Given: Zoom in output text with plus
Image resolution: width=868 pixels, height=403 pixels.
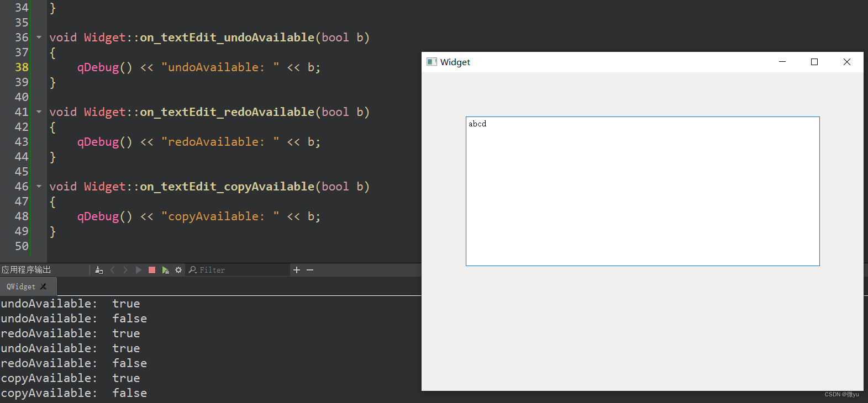Looking at the screenshot, I should click(x=297, y=270).
